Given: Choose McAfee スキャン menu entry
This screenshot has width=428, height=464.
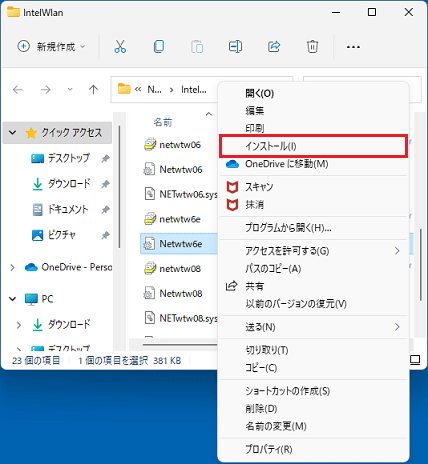Looking at the screenshot, I should 313,187.
